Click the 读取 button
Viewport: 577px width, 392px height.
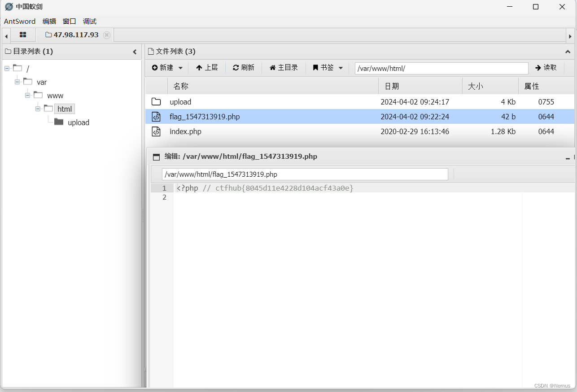pos(546,68)
